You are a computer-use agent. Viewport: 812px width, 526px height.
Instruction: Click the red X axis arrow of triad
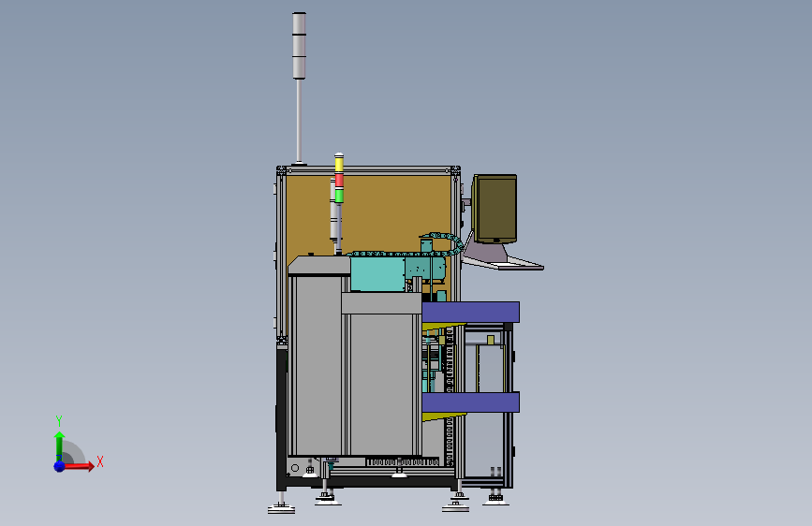point(79,466)
